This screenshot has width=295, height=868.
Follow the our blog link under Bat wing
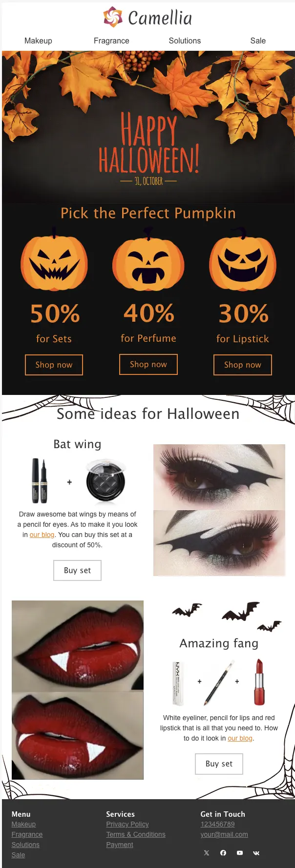(x=42, y=535)
